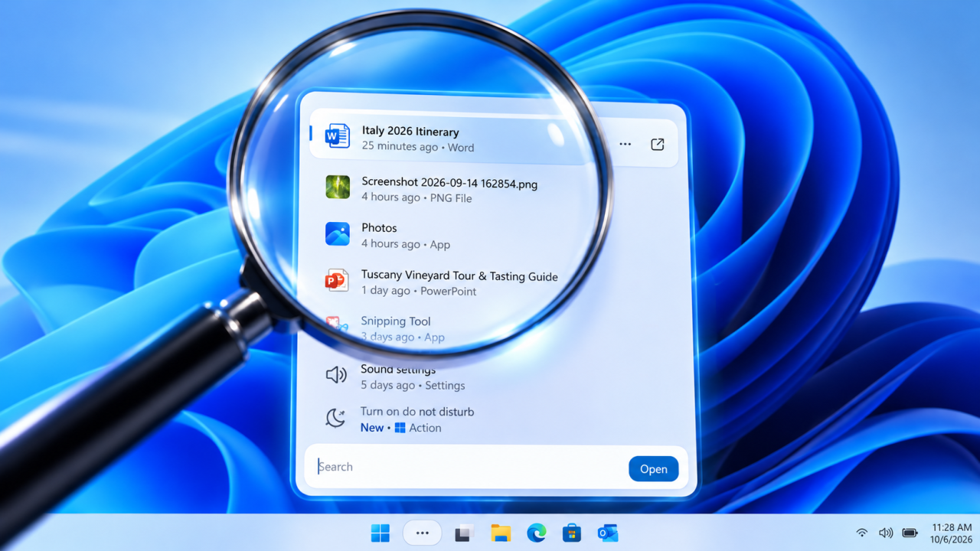
Task: Click the PowerPoint icon for Tuscany Vineyard Tour
Action: [x=335, y=280]
